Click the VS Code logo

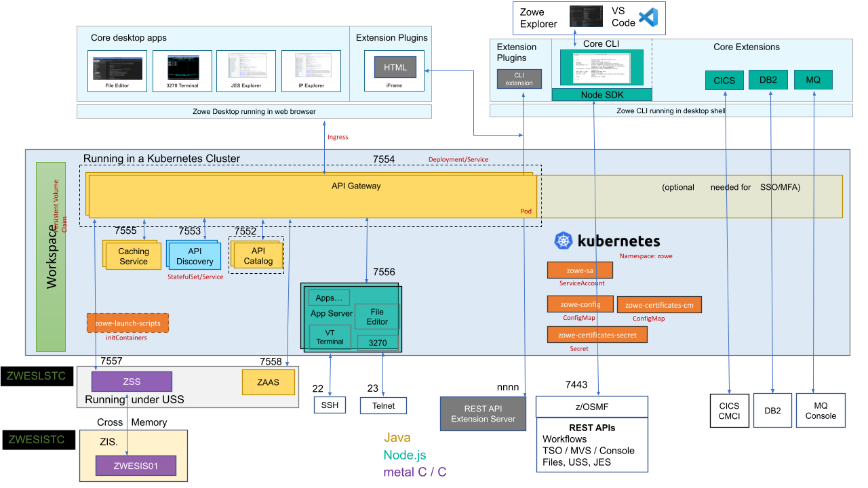pyautogui.click(x=646, y=17)
